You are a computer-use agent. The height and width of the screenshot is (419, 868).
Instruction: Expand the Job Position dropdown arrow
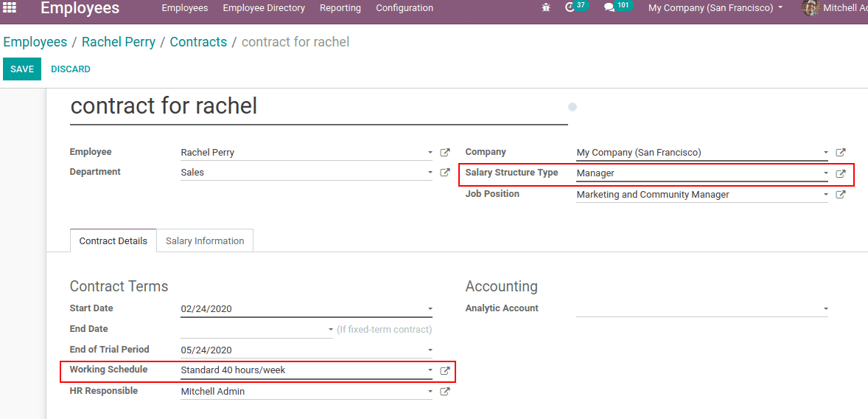coord(825,195)
